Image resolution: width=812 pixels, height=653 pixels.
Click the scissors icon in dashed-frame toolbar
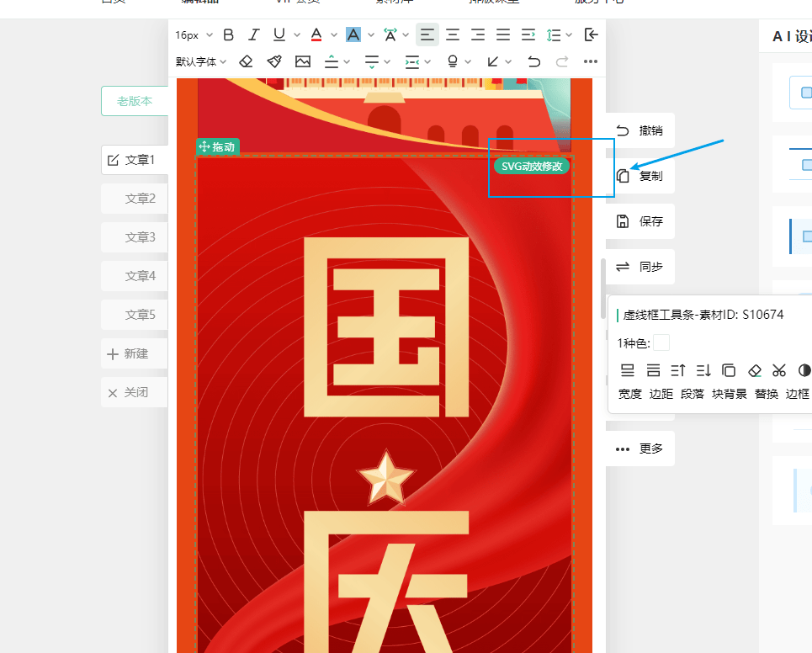(x=779, y=370)
